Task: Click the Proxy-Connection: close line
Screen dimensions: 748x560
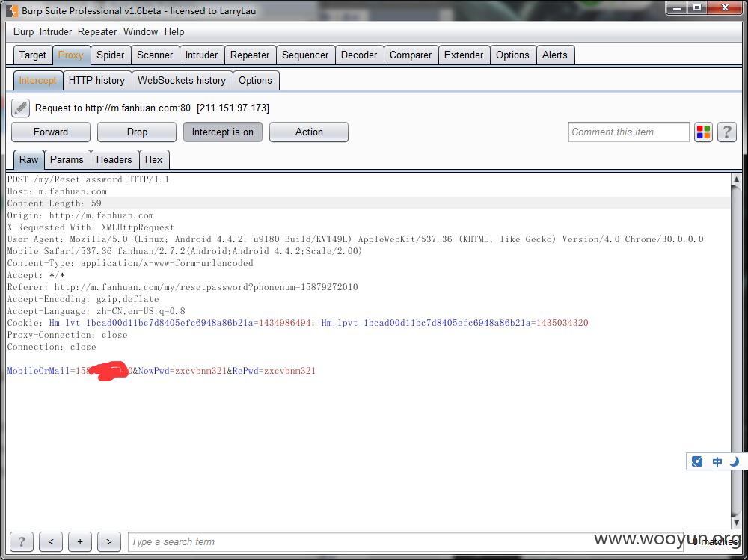Action: pyautogui.click(x=67, y=335)
